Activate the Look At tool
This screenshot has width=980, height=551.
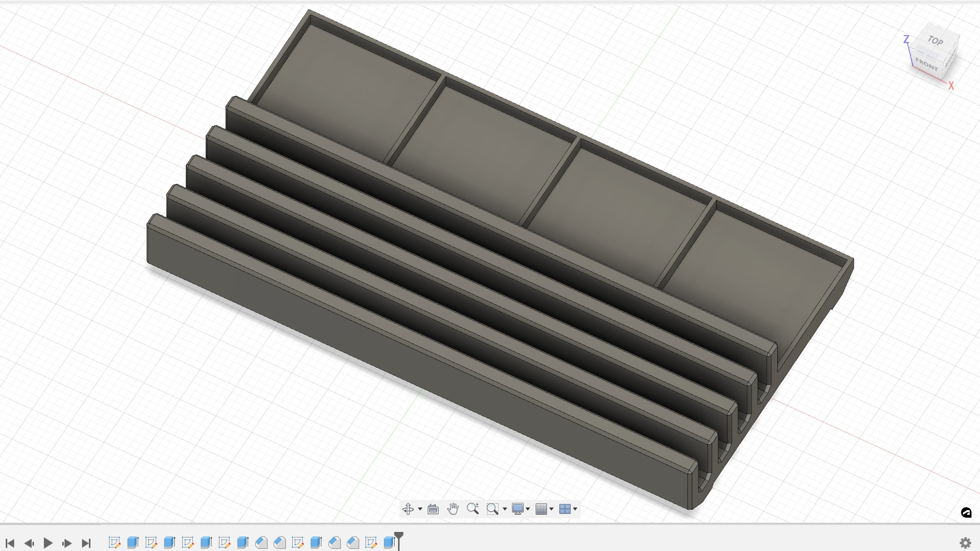(433, 509)
